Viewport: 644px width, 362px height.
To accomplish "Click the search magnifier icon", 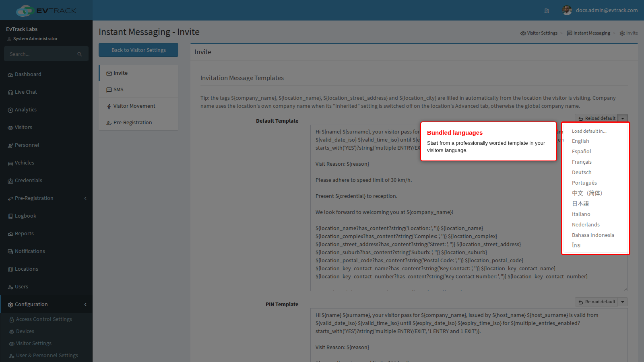I will [80, 54].
